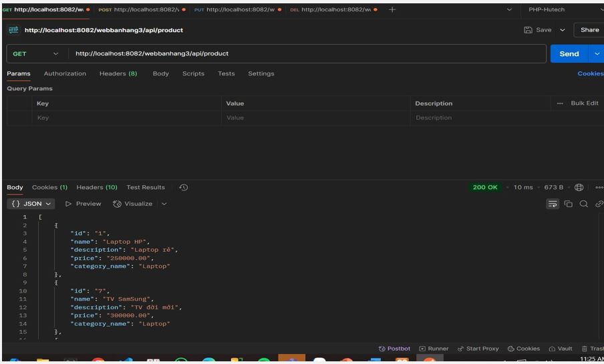Screen dimensions: 604x364
Task: Switch to the Authorization tab
Action: (65, 73)
